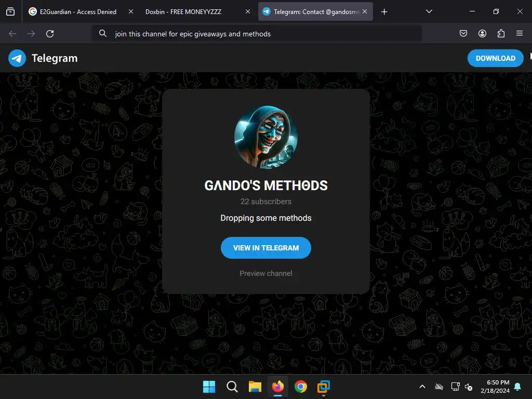Go back with the back arrow
Image resolution: width=532 pixels, height=399 pixels.
[12, 34]
